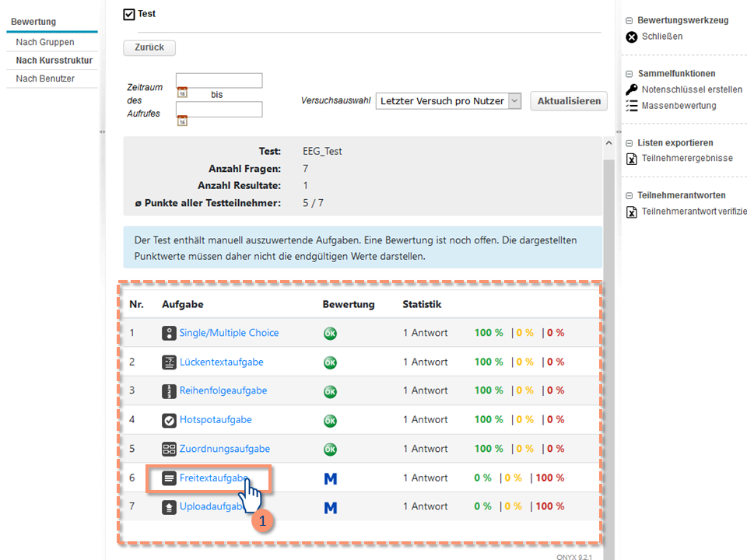747x560 pixels.
Task: Click the Hotspotaufgabe checkmark icon
Action: [x=170, y=420]
